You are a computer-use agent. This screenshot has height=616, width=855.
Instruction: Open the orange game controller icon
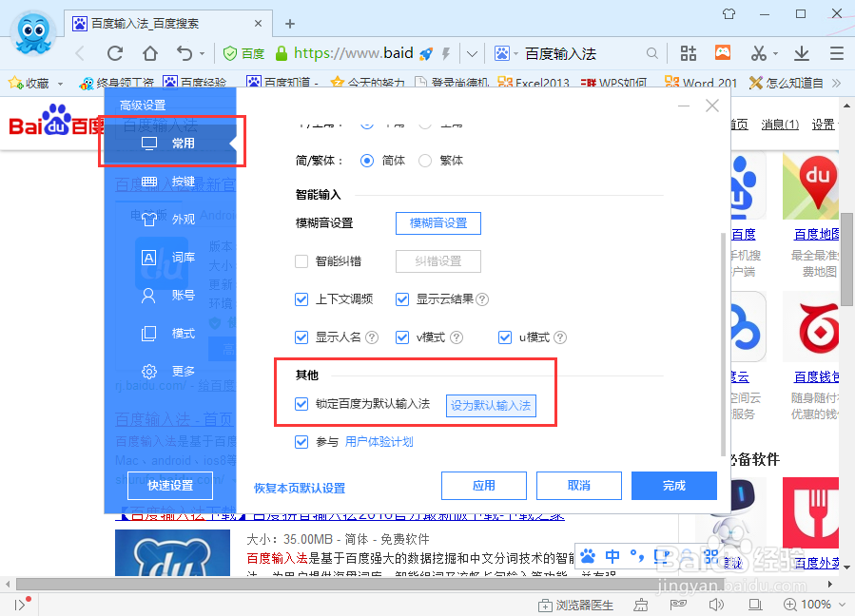(723, 52)
